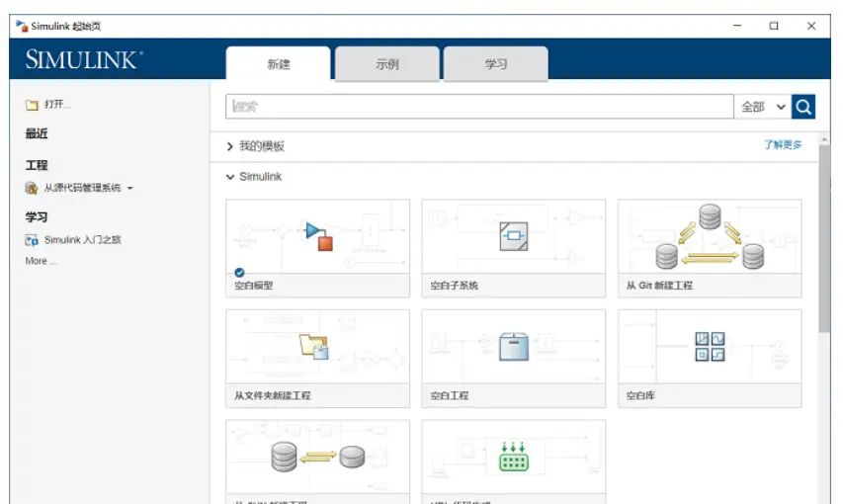
Task: Click into the search input field
Action: 479,107
